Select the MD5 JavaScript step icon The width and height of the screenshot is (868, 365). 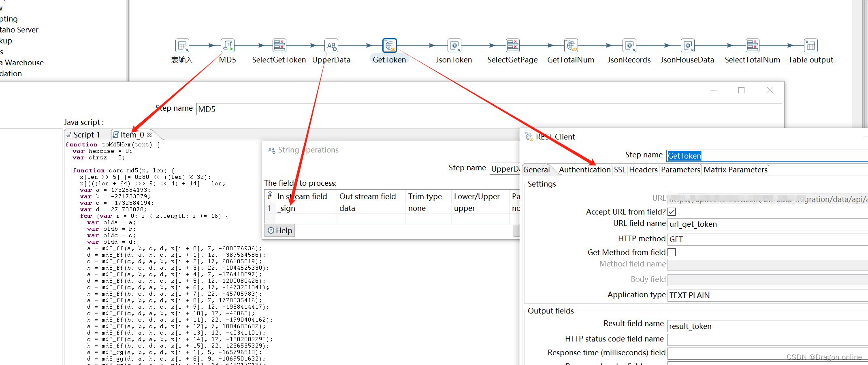pos(228,45)
